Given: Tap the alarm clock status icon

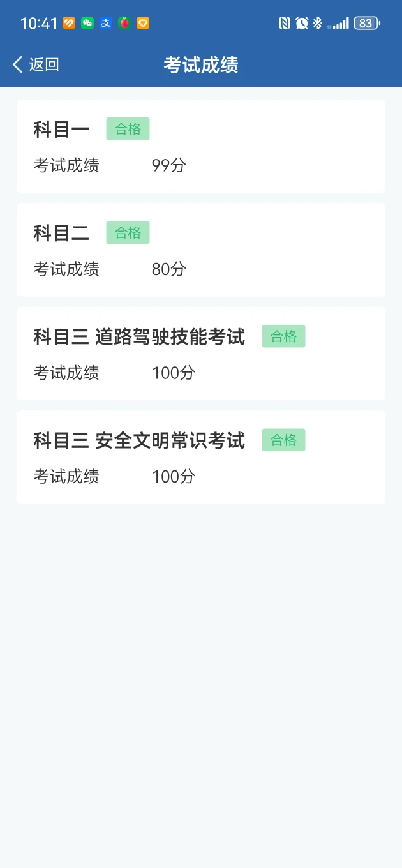Looking at the screenshot, I should coord(301,24).
